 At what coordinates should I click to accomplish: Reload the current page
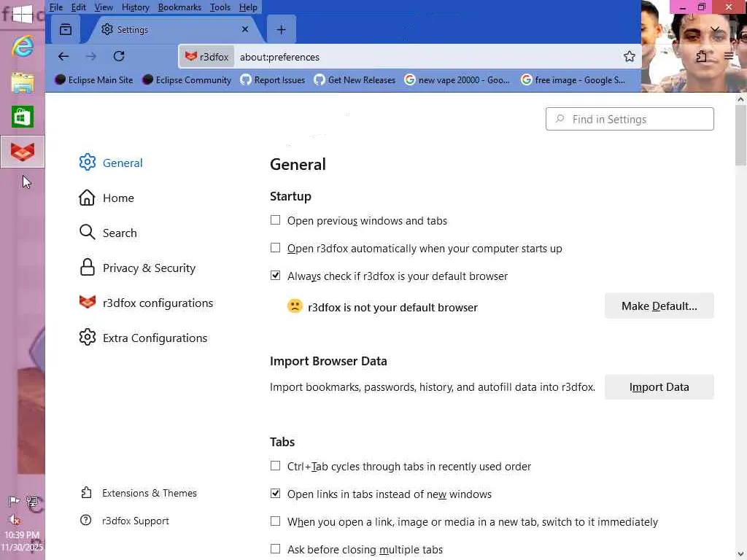[x=119, y=57]
